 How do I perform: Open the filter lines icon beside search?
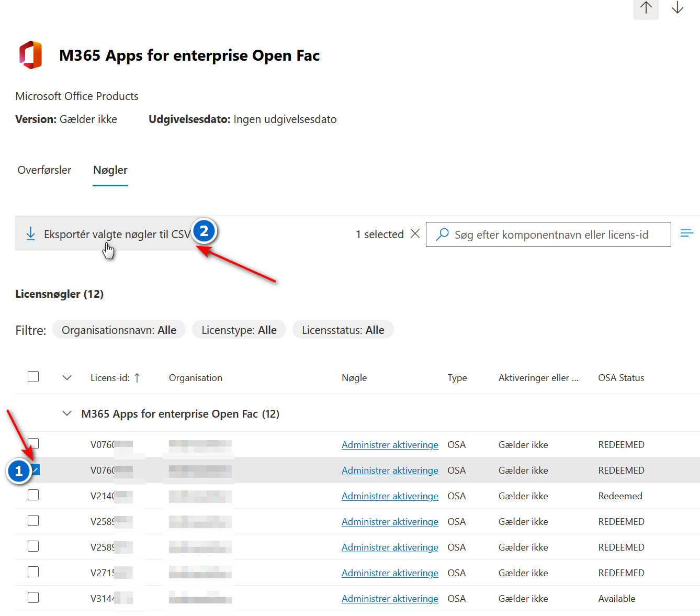pos(687,233)
